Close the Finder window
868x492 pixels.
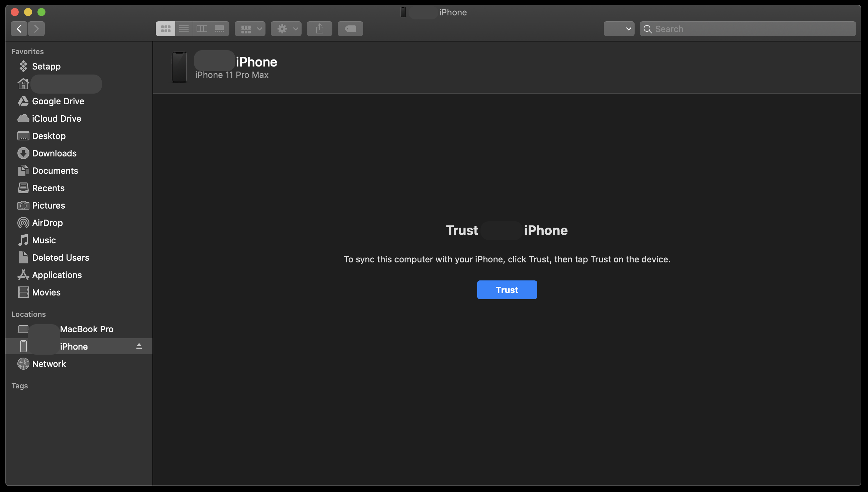[x=14, y=12]
